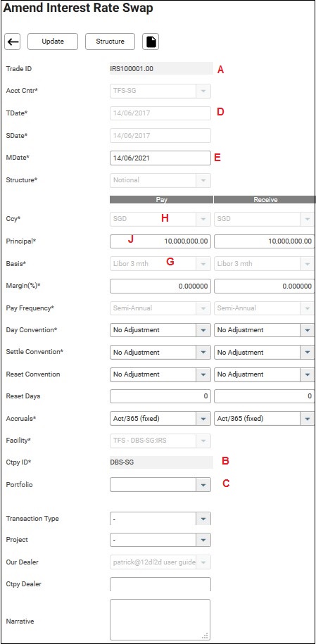Click inside the Narrative text area
Viewport: 316px width, 644px height.
(x=160, y=619)
